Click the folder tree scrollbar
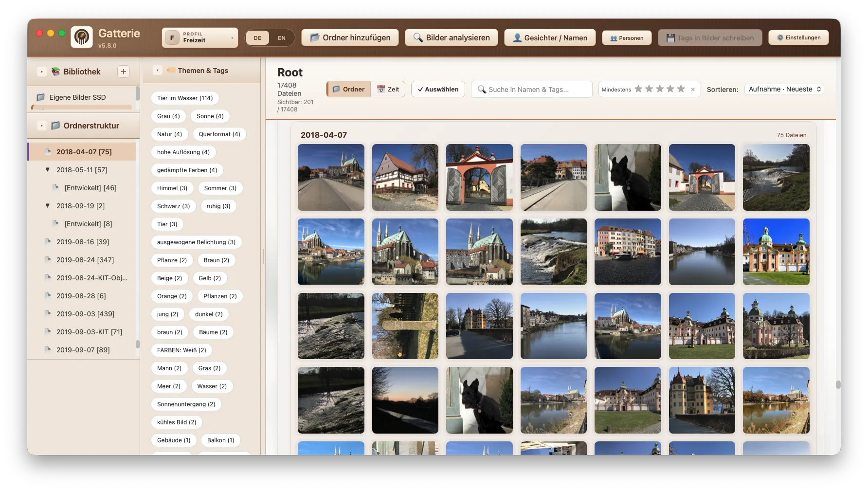 click(x=138, y=344)
